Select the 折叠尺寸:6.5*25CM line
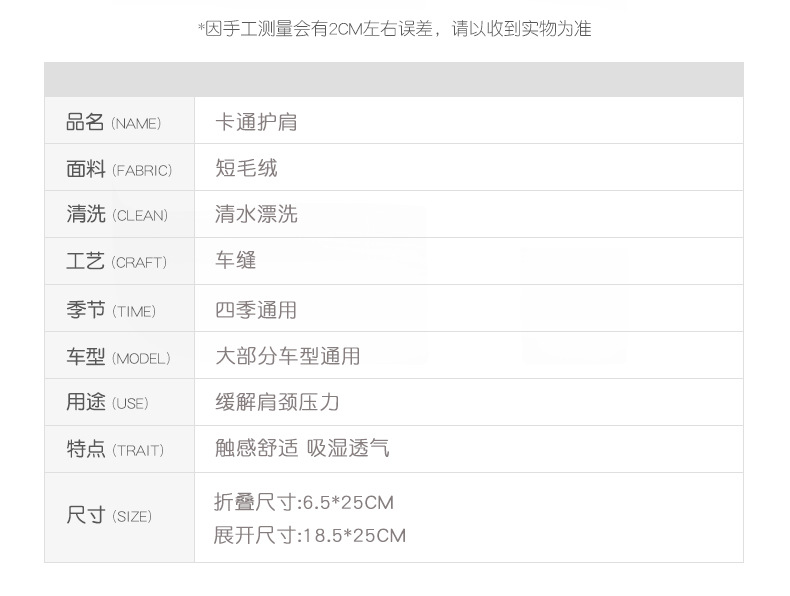 coord(304,502)
